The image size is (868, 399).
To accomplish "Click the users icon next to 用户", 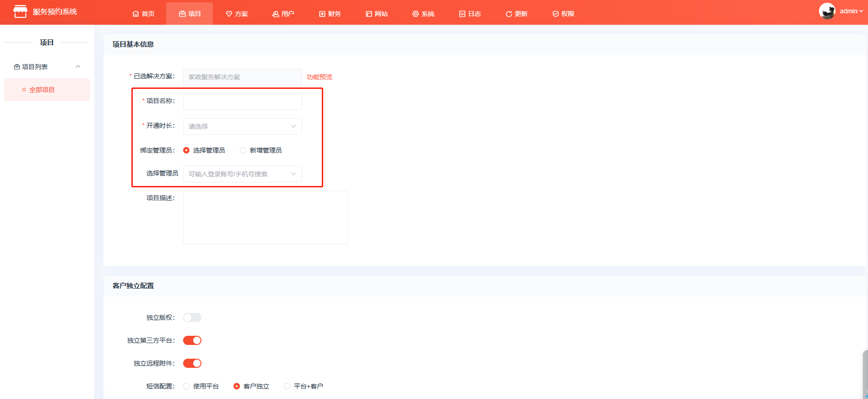I will [x=276, y=14].
